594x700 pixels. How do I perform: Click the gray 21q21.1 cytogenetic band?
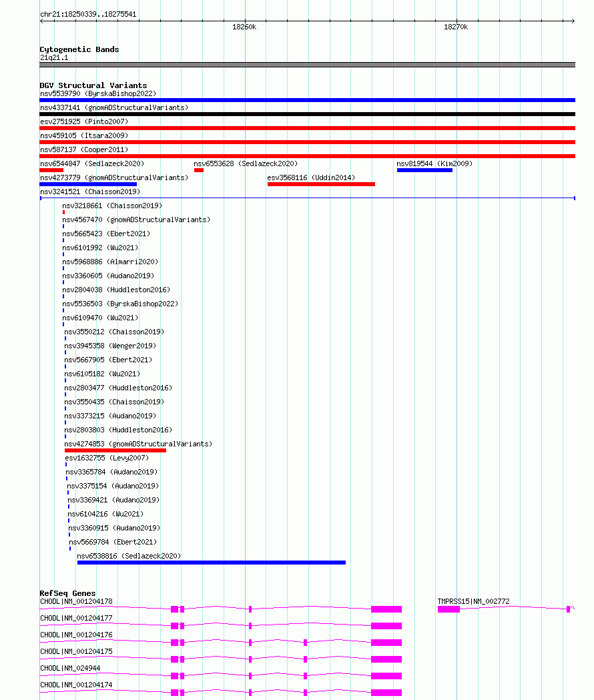pyautogui.click(x=307, y=65)
